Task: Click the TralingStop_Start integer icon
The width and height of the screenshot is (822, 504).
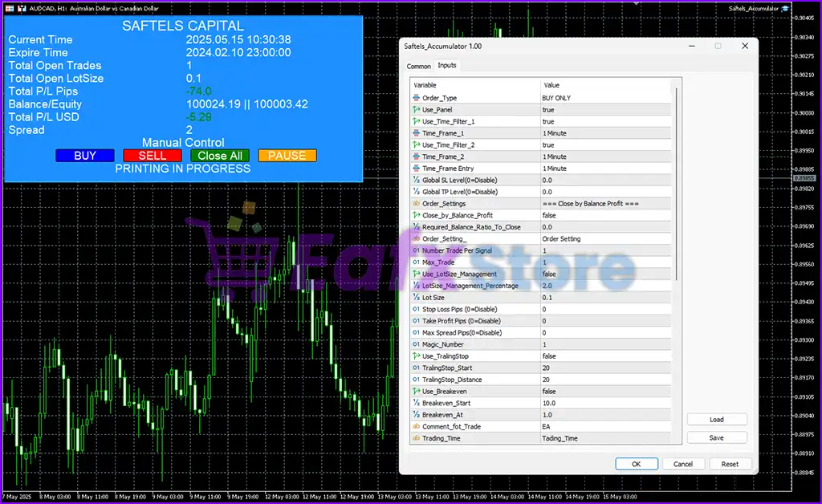Action: 417,368
